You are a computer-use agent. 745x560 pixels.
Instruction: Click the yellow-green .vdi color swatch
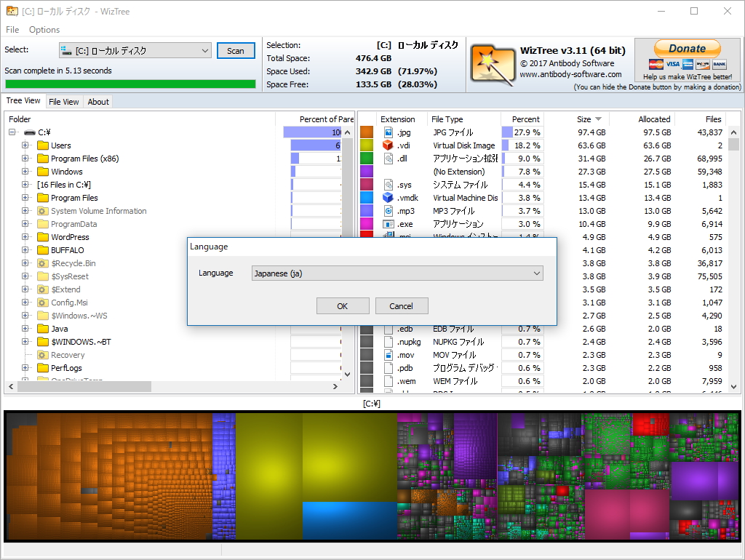pyautogui.click(x=367, y=145)
